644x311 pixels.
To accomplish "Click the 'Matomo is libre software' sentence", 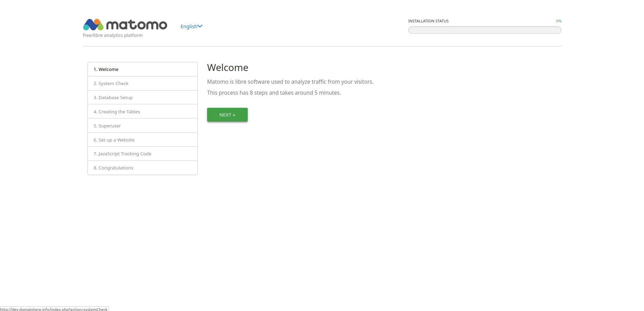I will [x=290, y=82].
